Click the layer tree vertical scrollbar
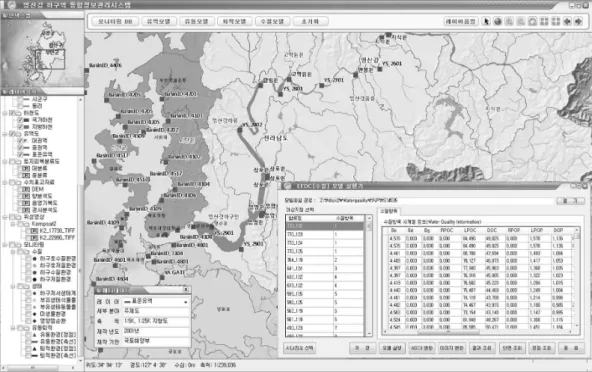Screen dimensions: 592x372 pos(80,230)
